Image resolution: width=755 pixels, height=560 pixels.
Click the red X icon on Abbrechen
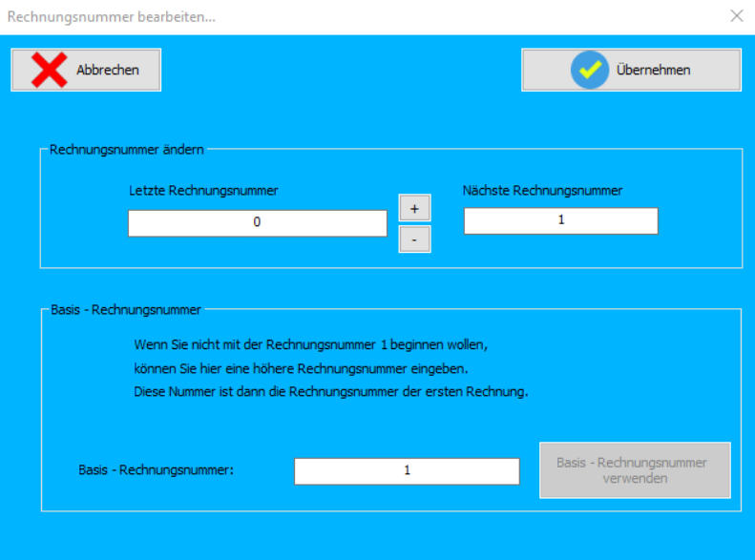point(49,70)
